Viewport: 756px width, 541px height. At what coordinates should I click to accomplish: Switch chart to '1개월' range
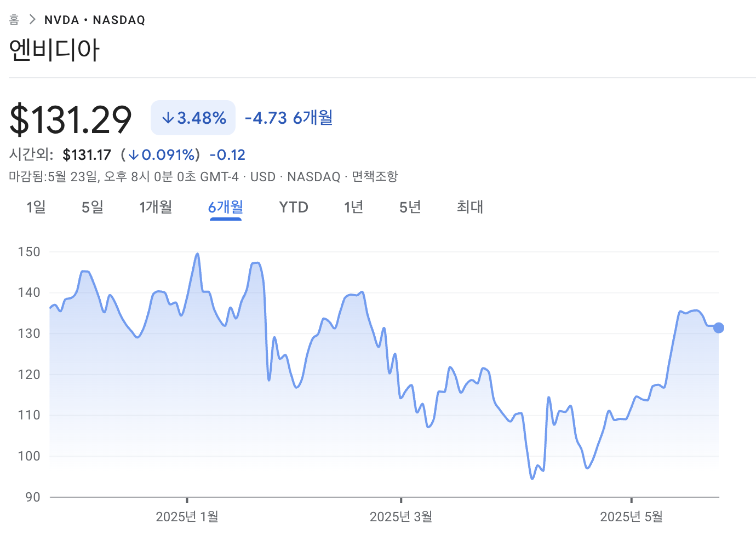tap(156, 207)
